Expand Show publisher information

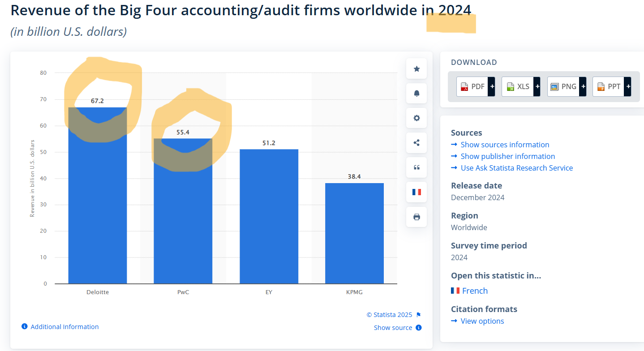pyautogui.click(x=507, y=156)
